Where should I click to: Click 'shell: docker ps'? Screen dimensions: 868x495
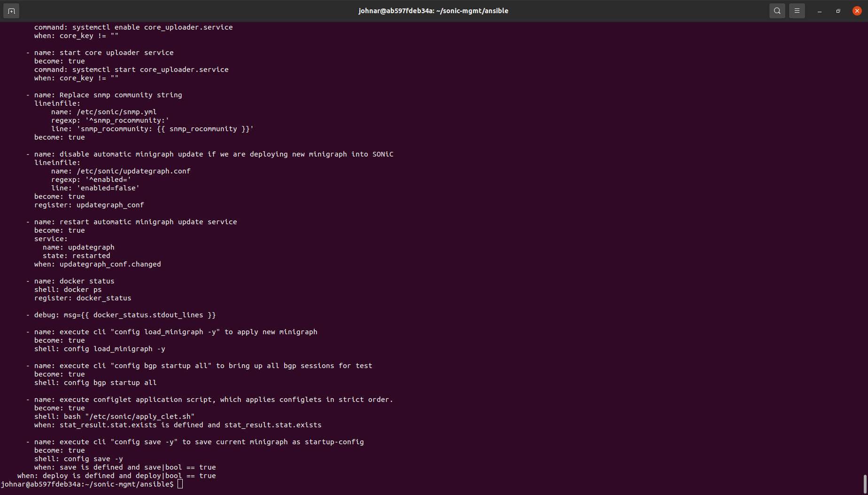click(x=68, y=290)
